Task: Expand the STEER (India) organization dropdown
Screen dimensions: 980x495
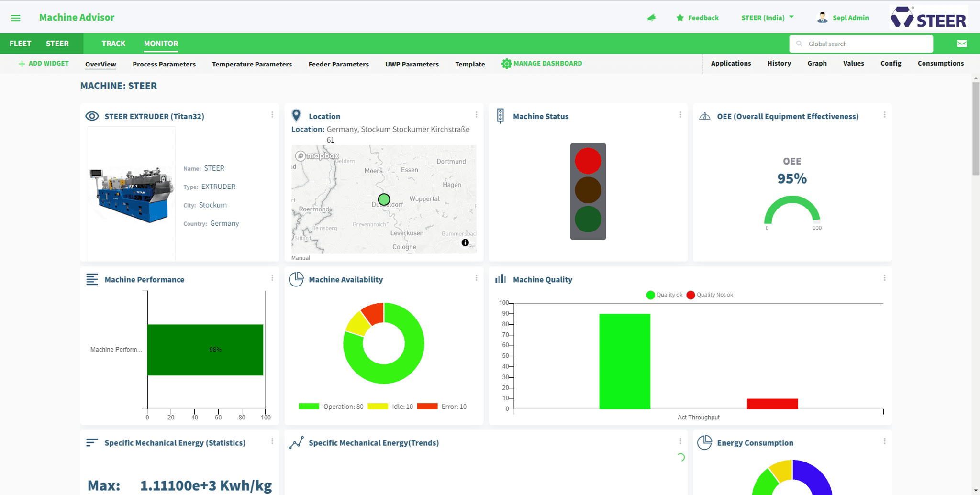Action: 767,18
